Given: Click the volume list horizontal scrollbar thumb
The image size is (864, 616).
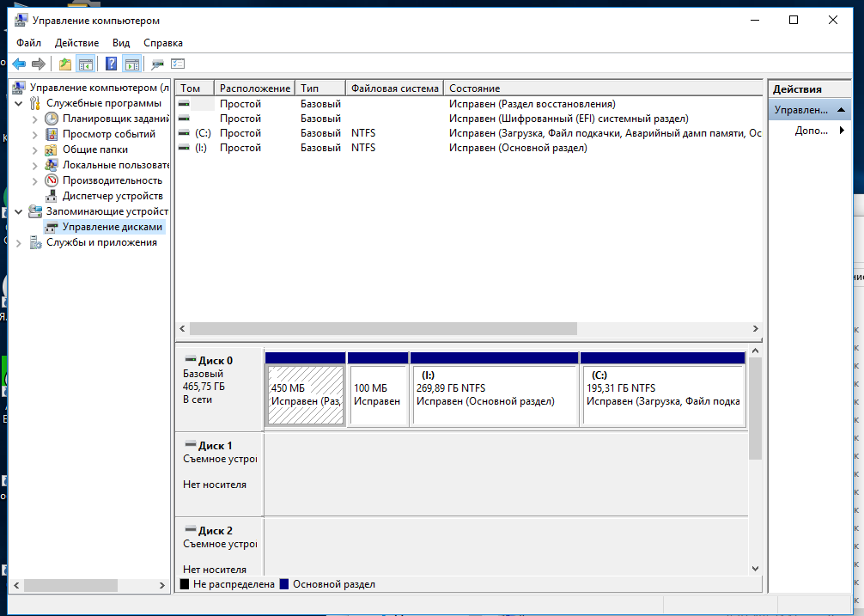Looking at the screenshot, I should tap(384, 328).
